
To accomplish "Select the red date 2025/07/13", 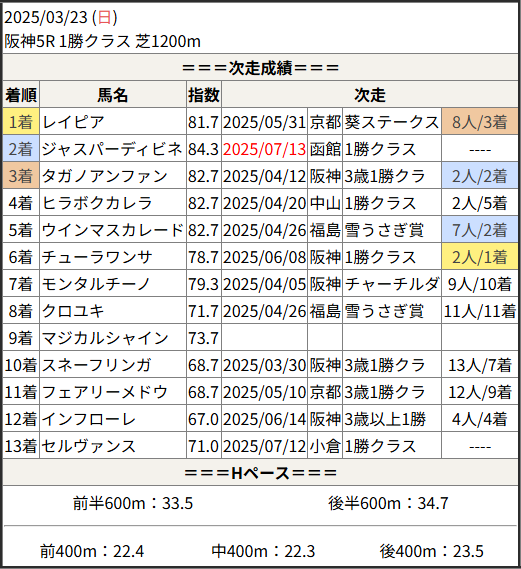I will (264, 149).
